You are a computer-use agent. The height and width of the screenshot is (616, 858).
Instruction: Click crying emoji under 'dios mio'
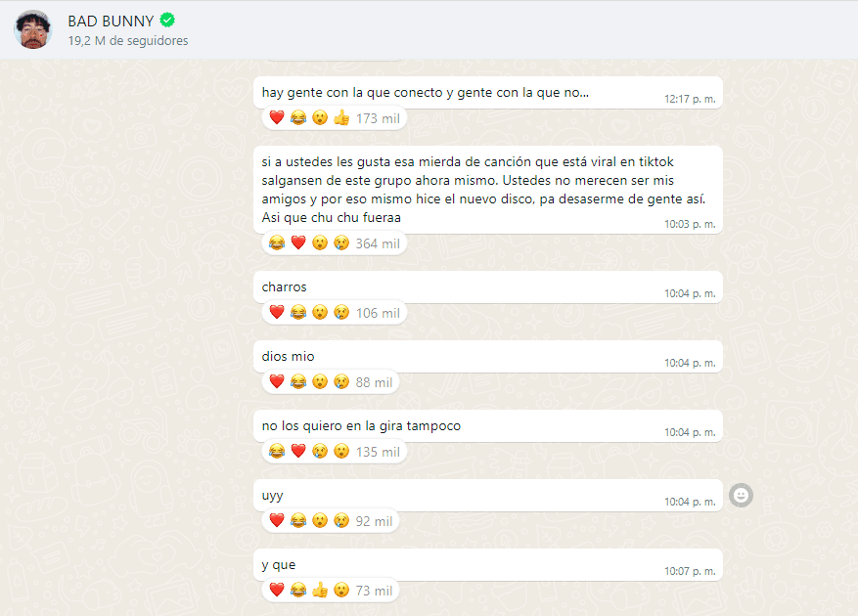click(341, 382)
